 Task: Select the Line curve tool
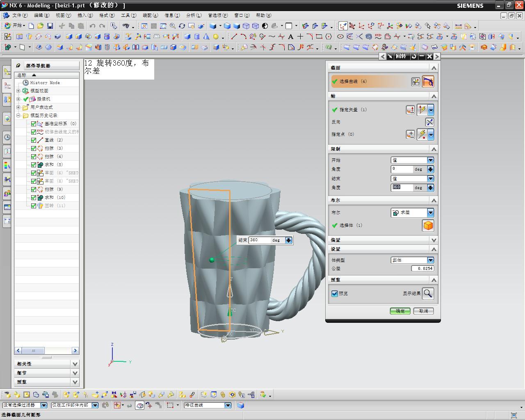tap(234, 37)
